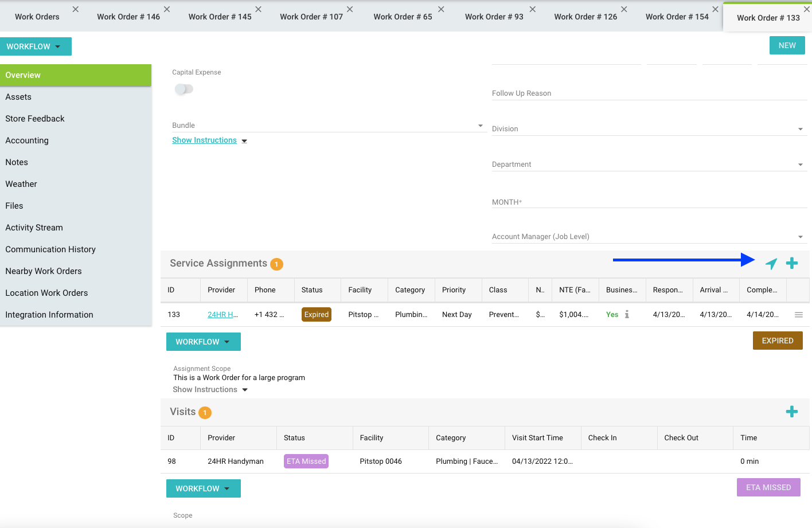Screen dimensions: 812x528
Task: Click the ETA Missed badge in Visits
Action: tap(306, 461)
